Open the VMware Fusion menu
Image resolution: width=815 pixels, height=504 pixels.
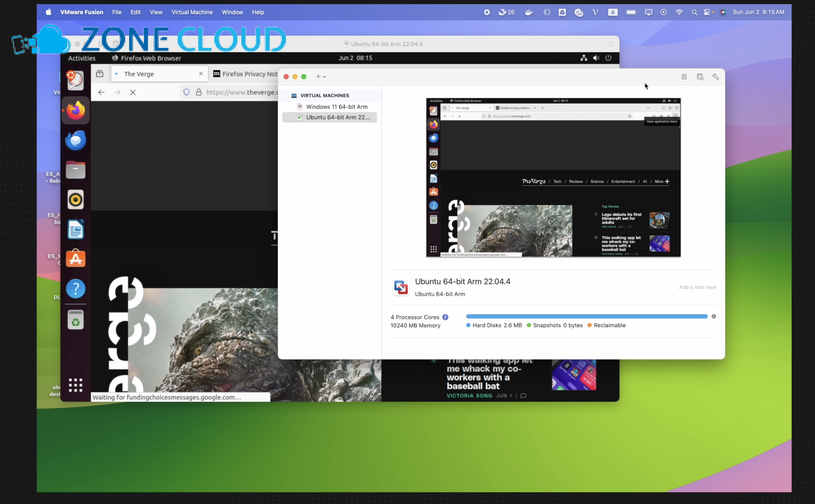point(82,12)
